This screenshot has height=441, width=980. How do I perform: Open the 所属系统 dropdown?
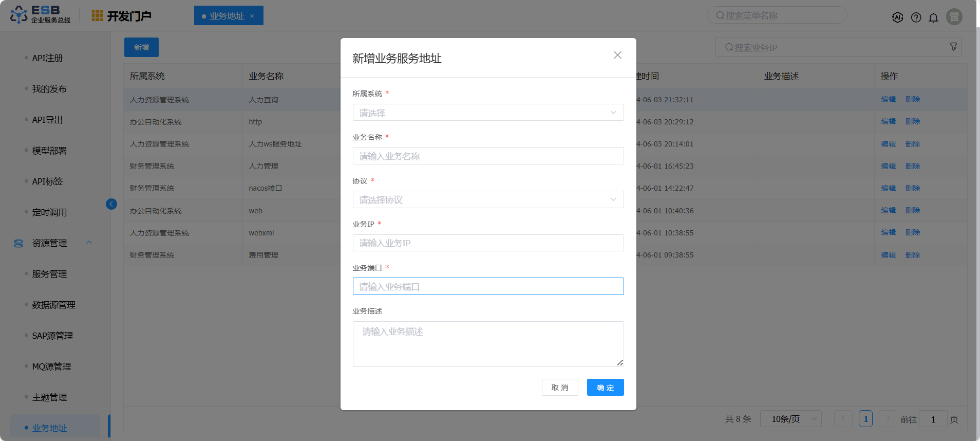(488, 113)
